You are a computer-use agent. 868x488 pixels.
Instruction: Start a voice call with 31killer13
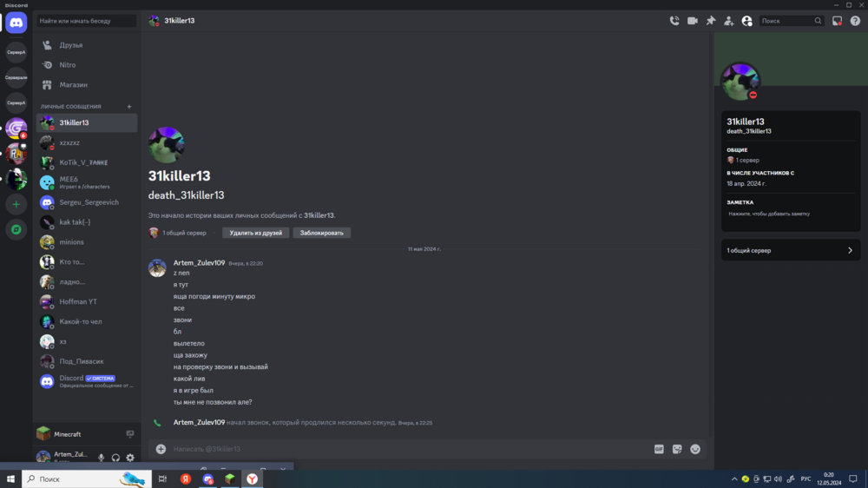pyautogui.click(x=674, y=21)
